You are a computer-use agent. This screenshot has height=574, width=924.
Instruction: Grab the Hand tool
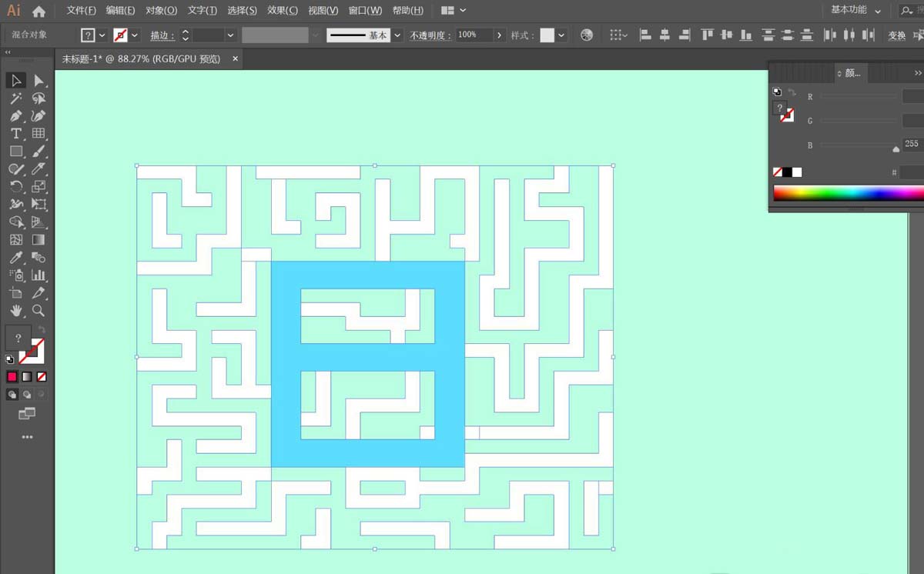pos(16,311)
